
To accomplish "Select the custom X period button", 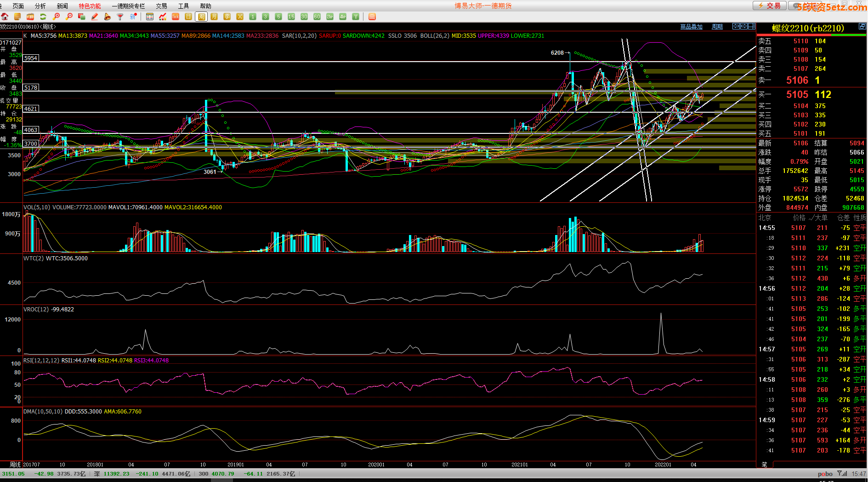I will 240,17.
